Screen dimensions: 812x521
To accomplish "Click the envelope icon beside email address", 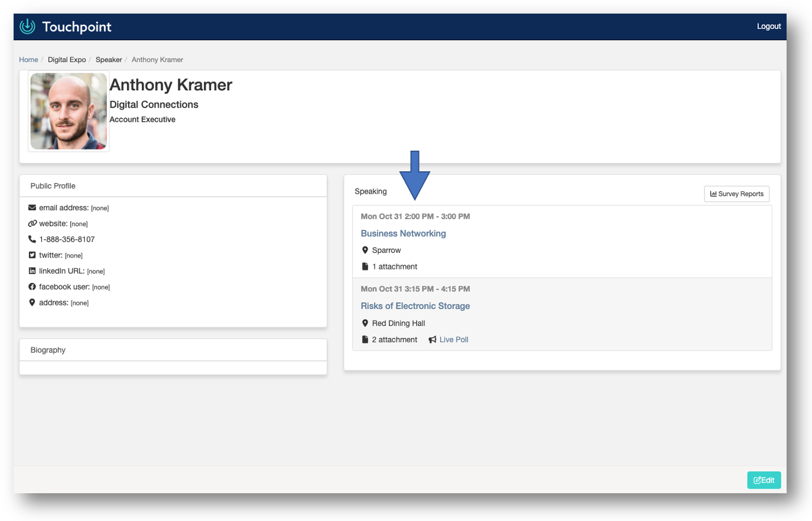I will point(32,208).
